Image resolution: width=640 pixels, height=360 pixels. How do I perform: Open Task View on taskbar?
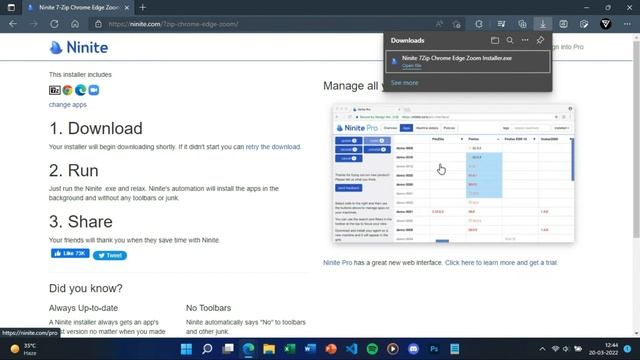pyautogui.click(x=228, y=349)
